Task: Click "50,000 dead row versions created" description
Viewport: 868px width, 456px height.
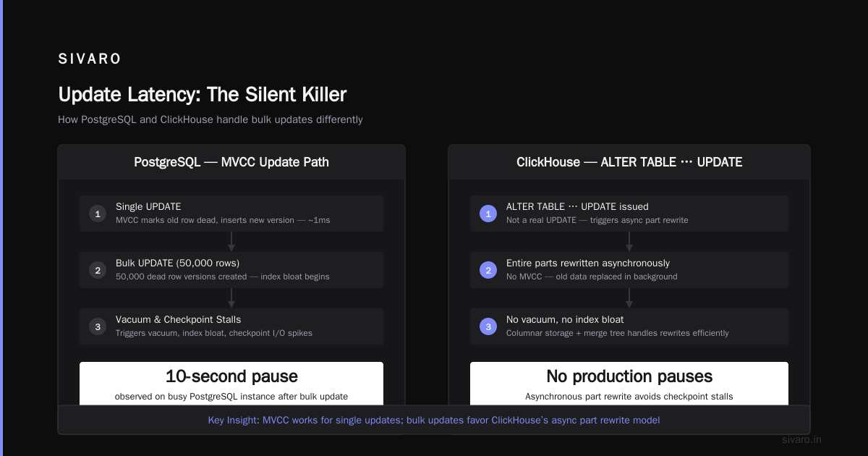Action: point(223,276)
